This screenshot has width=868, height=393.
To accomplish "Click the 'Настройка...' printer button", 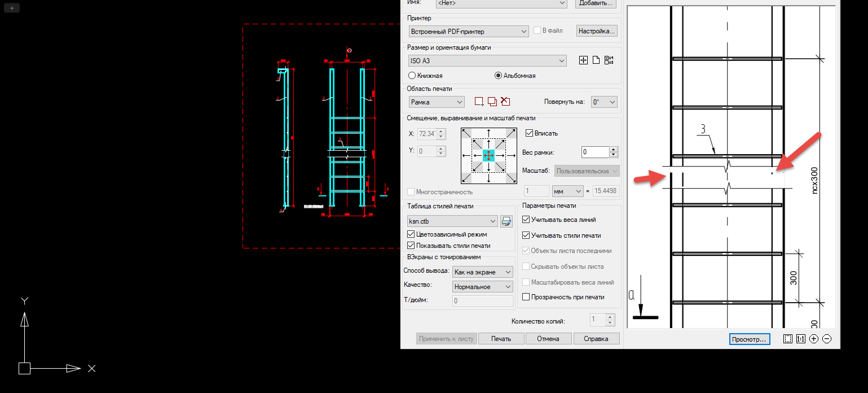I will tap(597, 31).
